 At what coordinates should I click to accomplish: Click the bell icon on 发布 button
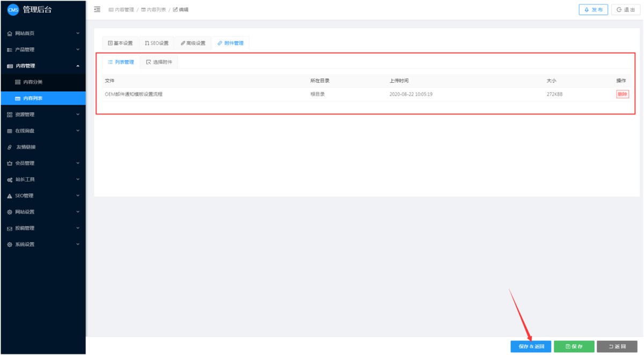coord(587,10)
